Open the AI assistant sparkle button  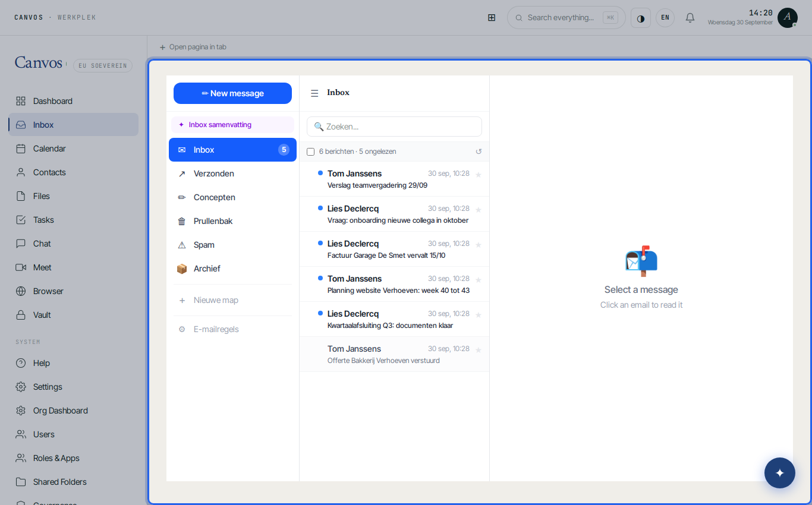pyautogui.click(x=780, y=473)
